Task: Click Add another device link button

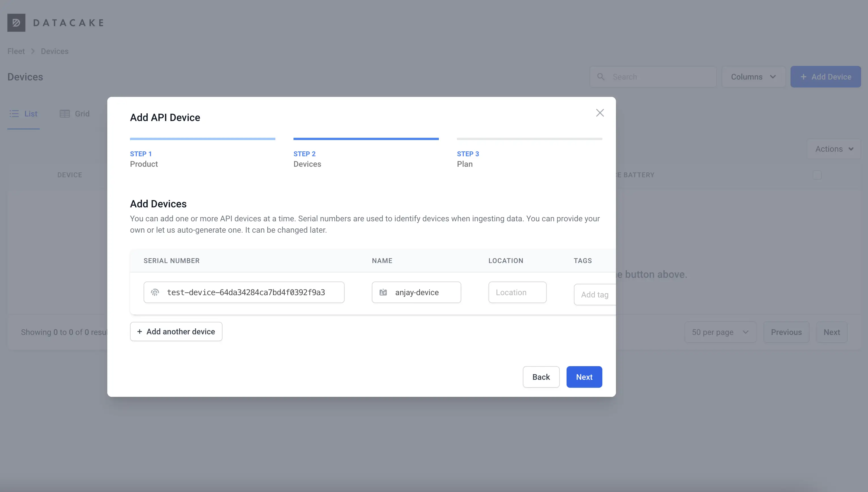Action: pos(176,332)
